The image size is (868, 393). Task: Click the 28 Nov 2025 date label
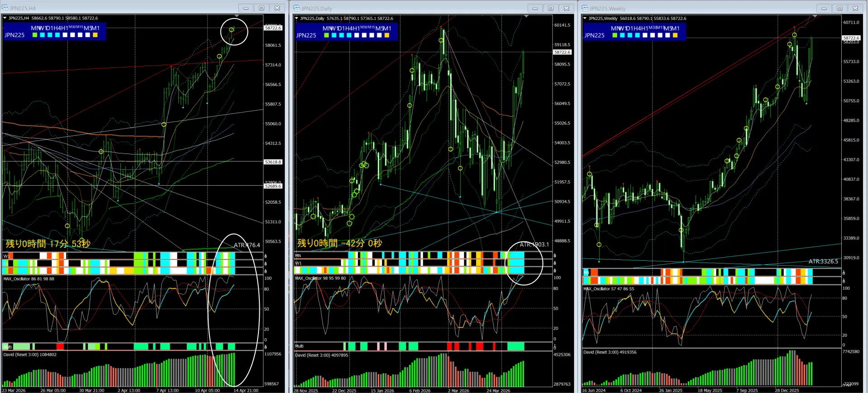306,390
